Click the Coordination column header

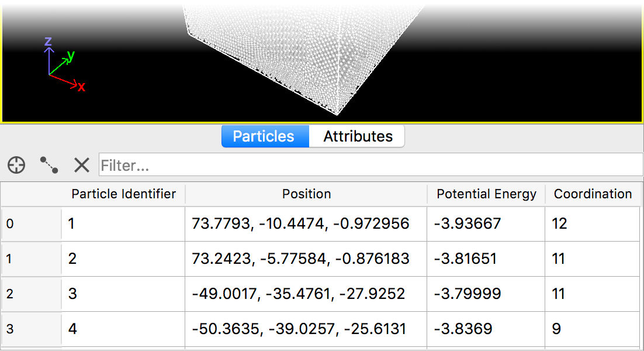593,194
